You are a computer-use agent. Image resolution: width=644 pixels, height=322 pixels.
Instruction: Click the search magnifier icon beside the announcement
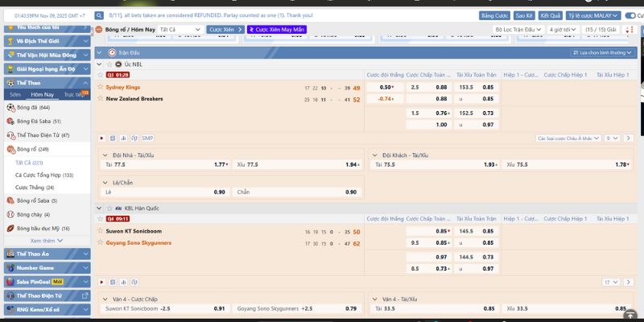(101, 15)
